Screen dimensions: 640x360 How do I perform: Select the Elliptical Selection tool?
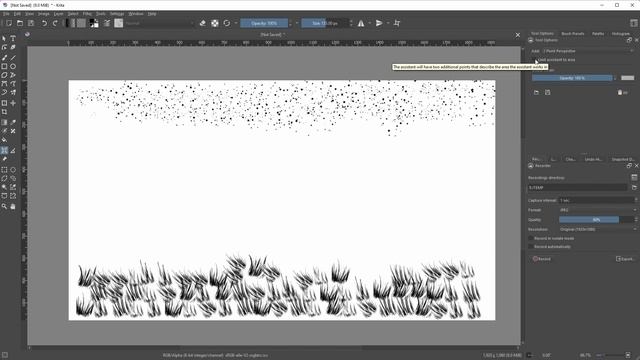tap(13, 169)
